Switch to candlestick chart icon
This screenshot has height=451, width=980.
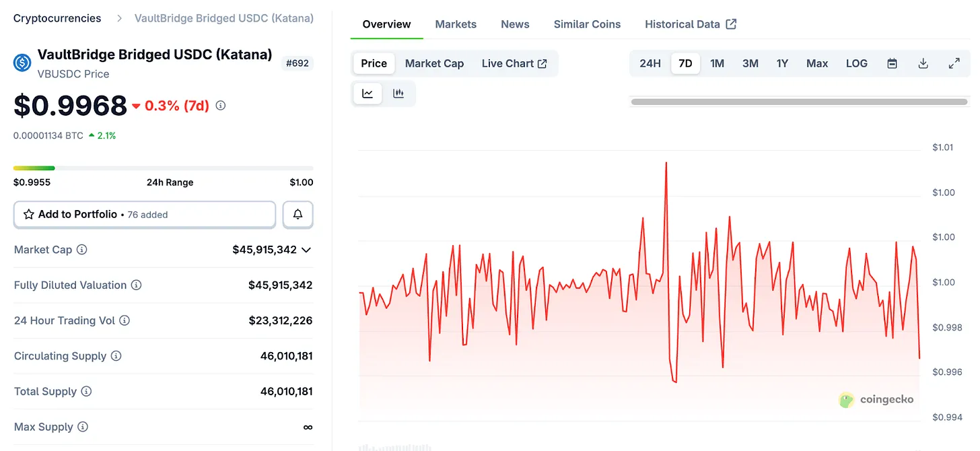(x=398, y=94)
